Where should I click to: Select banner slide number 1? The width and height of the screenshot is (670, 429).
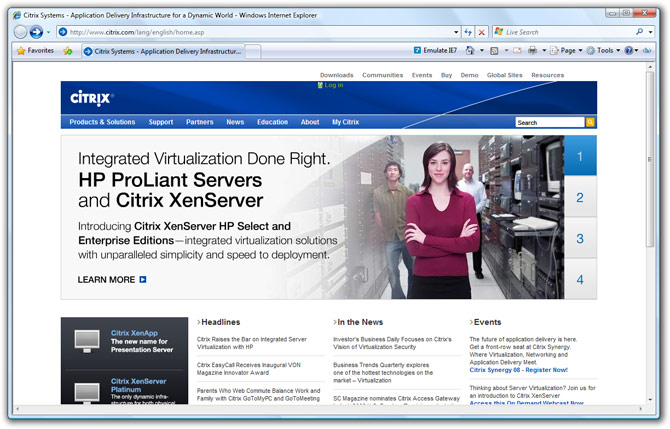[580, 156]
